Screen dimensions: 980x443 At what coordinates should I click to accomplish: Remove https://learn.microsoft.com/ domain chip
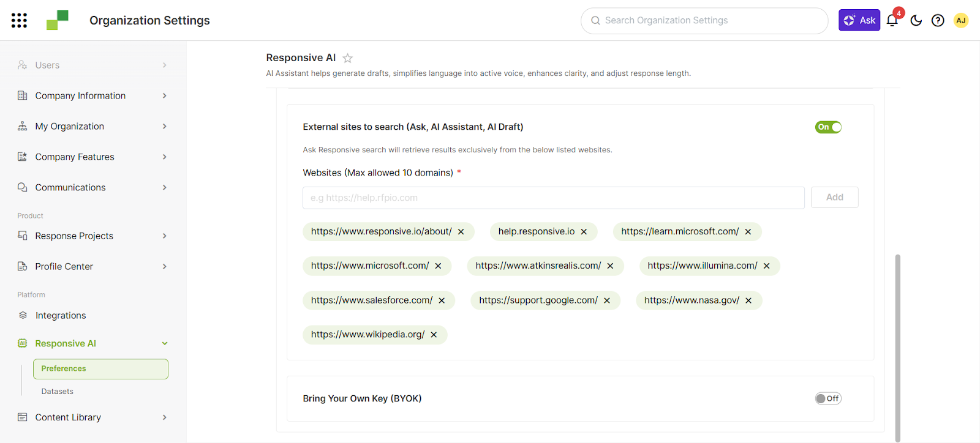(x=748, y=232)
